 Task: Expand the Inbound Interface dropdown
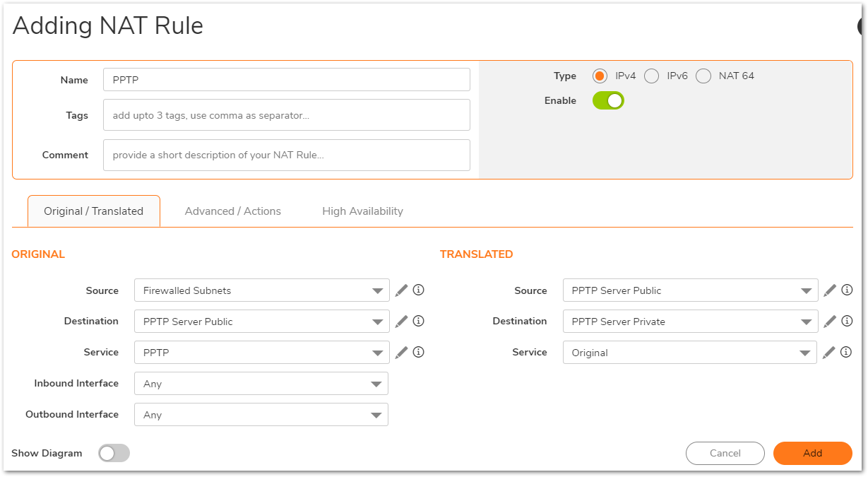[261, 384]
